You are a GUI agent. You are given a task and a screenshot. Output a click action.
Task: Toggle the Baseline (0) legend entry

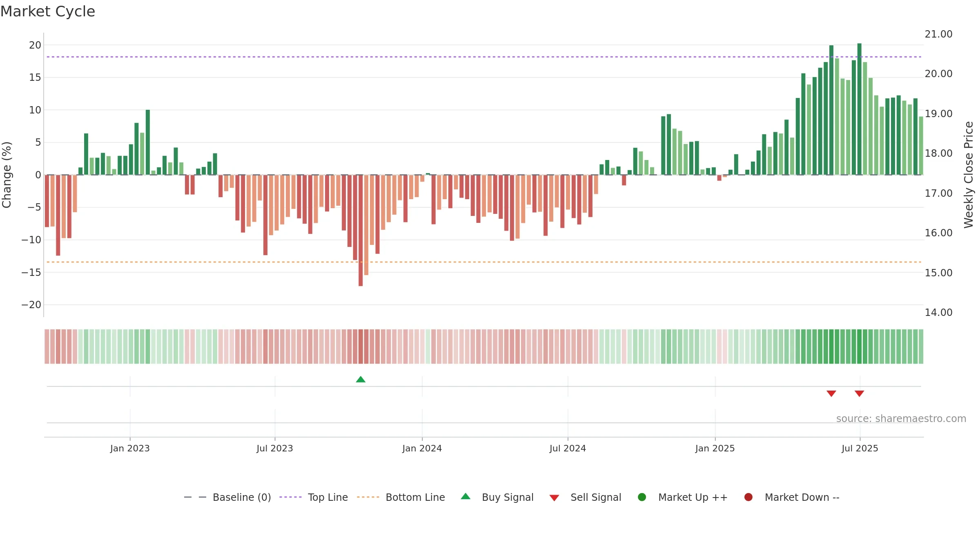click(227, 497)
